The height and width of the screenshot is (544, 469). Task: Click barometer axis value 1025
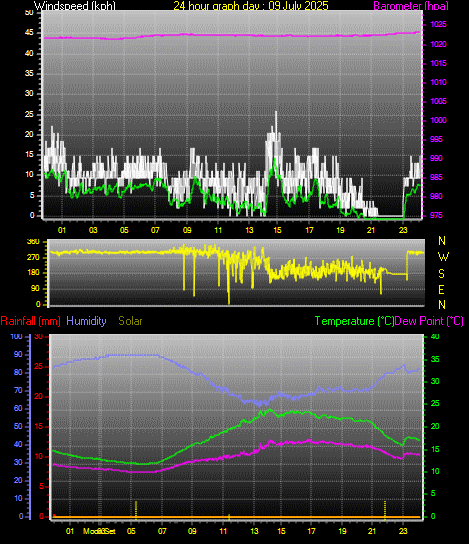[438, 24]
